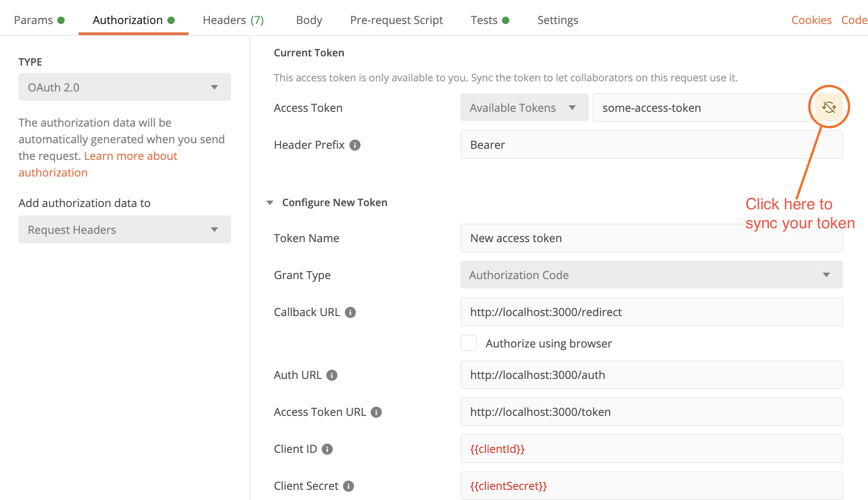Click the Auth URL info icon

(332, 375)
